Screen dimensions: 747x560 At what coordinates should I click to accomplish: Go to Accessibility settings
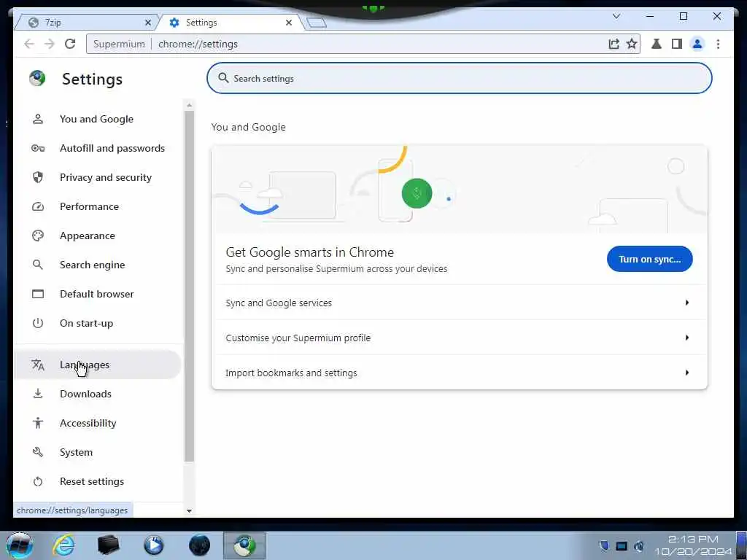coord(98,423)
